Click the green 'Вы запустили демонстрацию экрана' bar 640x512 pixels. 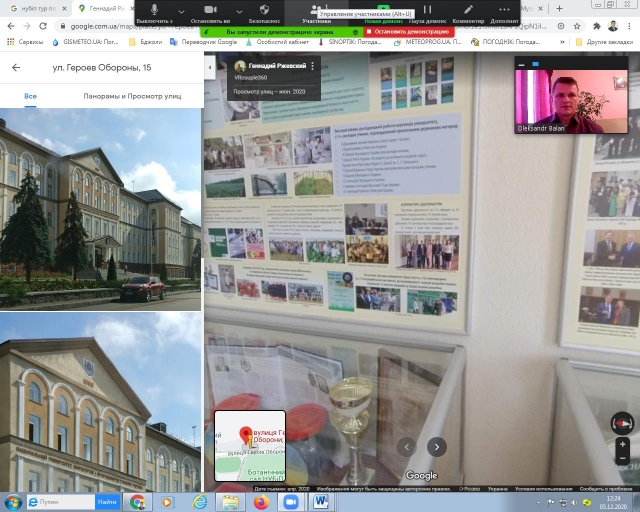pos(282,31)
